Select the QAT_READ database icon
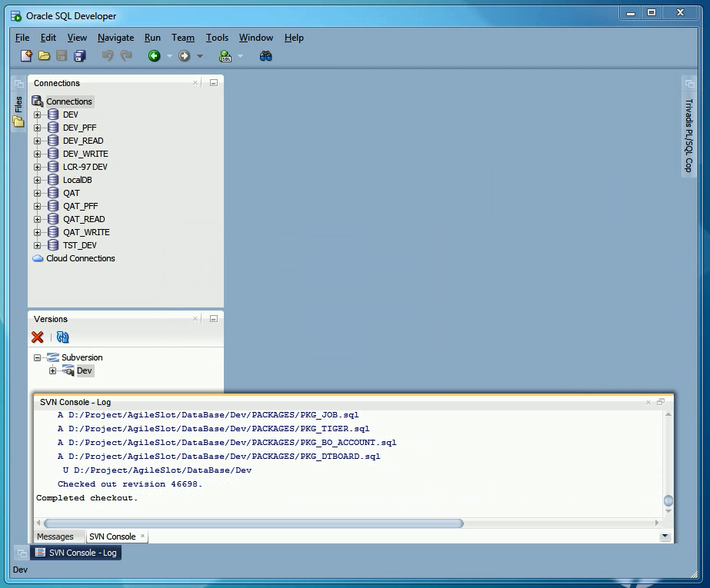Screen dimensions: 710x588 53,219
